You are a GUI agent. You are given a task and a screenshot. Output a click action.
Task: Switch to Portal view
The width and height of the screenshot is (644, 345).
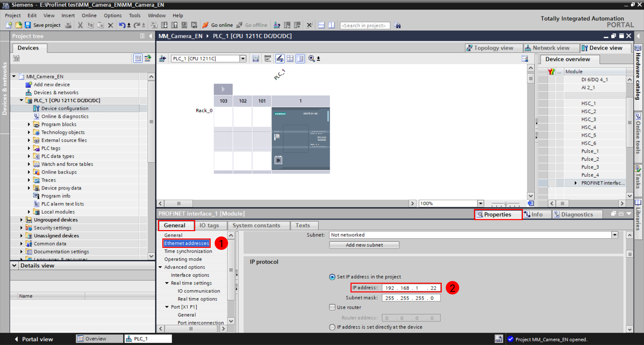(34, 339)
